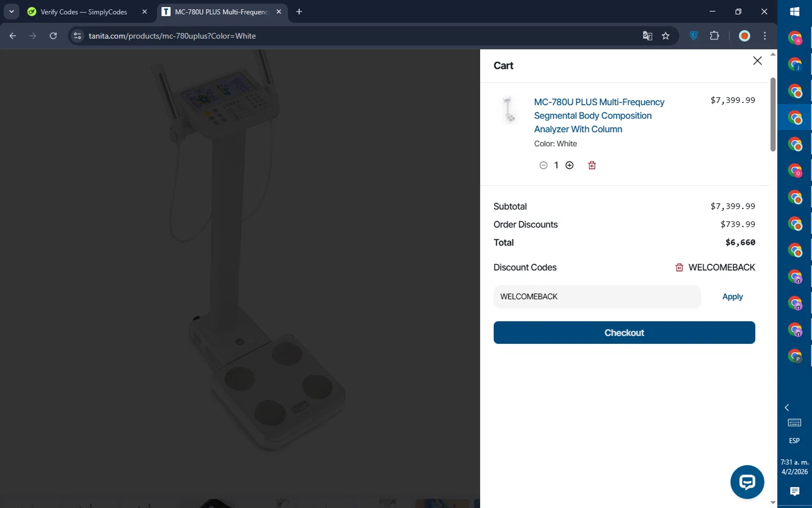Open the Chrome three-dot menu
This screenshot has width=812, height=508.
765,36
